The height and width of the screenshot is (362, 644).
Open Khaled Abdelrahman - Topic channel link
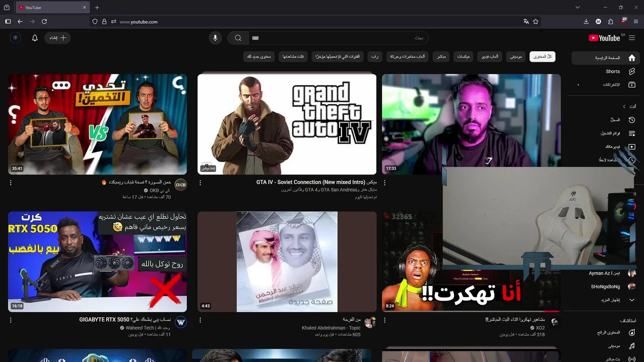click(331, 328)
